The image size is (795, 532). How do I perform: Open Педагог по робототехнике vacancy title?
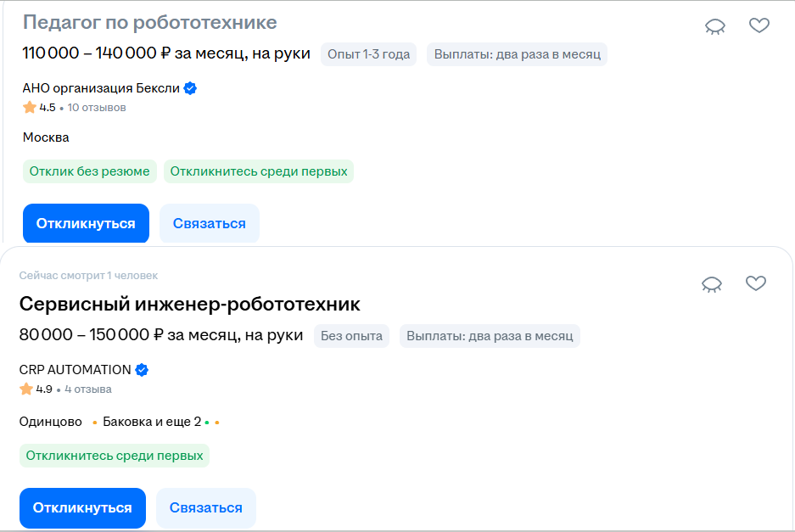(149, 22)
